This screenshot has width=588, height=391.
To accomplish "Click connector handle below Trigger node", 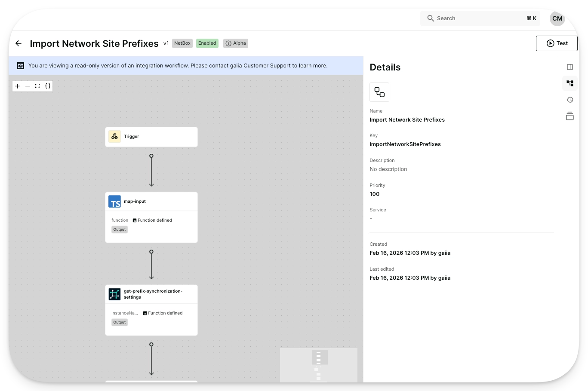I will (151, 156).
